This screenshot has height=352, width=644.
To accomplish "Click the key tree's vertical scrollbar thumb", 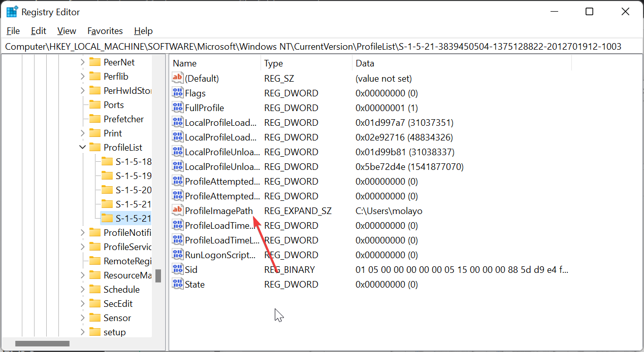I will pyautogui.click(x=158, y=275).
